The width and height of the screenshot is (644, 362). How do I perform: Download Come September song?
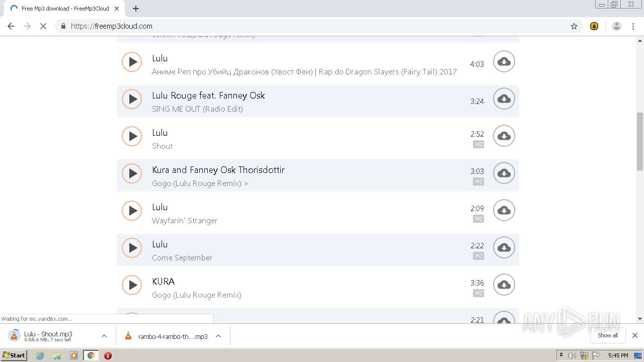coord(504,248)
